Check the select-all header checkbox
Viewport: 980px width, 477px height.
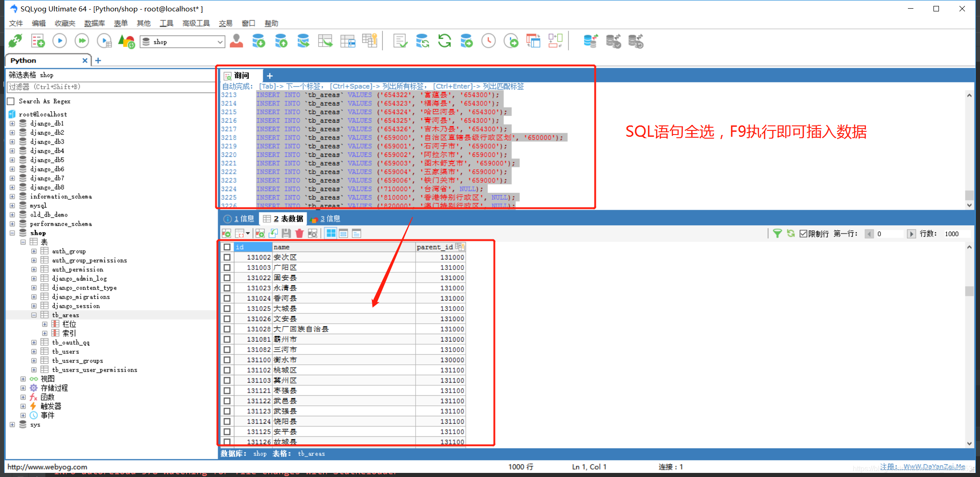click(227, 247)
